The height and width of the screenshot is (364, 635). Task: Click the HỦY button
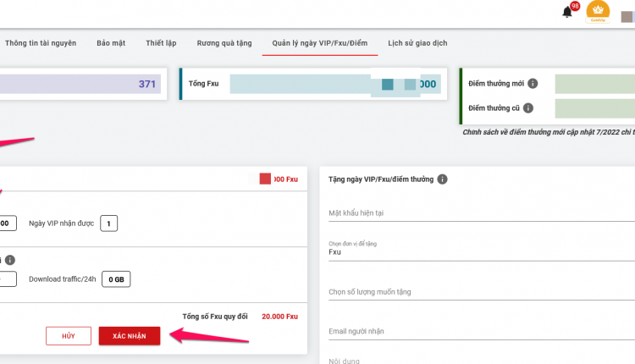click(69, 336)
